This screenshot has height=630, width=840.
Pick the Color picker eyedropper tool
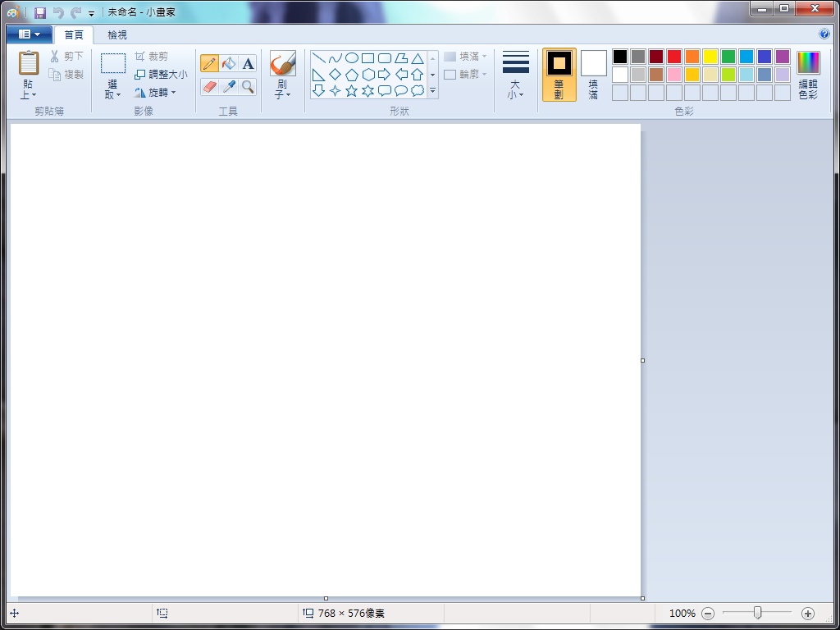tap(229, 87)
